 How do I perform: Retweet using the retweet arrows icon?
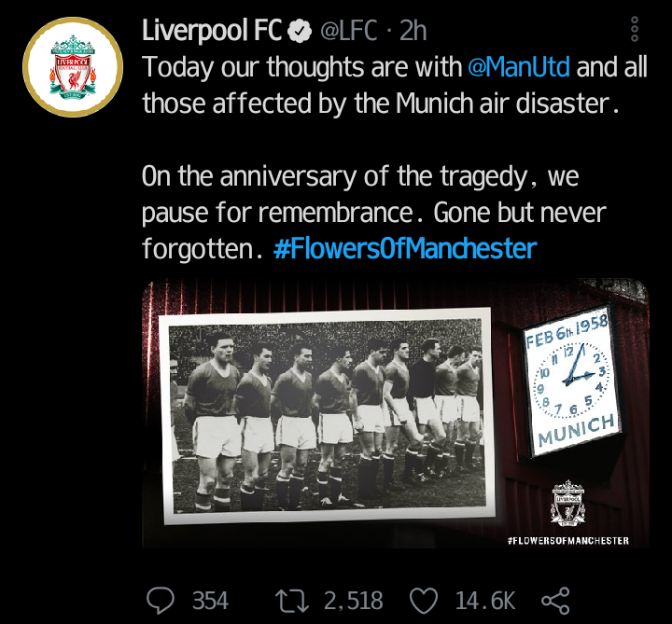tap(292, 601)
